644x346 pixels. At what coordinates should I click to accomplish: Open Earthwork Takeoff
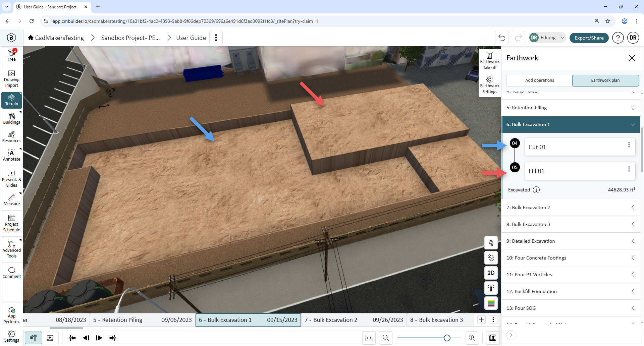(x=490, y=61)
